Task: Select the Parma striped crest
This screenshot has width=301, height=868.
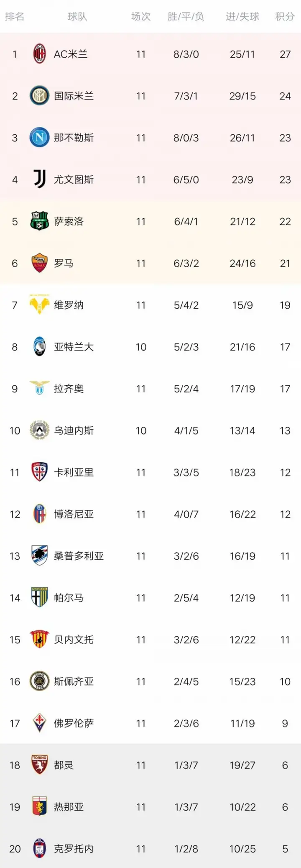Action: 39,597
